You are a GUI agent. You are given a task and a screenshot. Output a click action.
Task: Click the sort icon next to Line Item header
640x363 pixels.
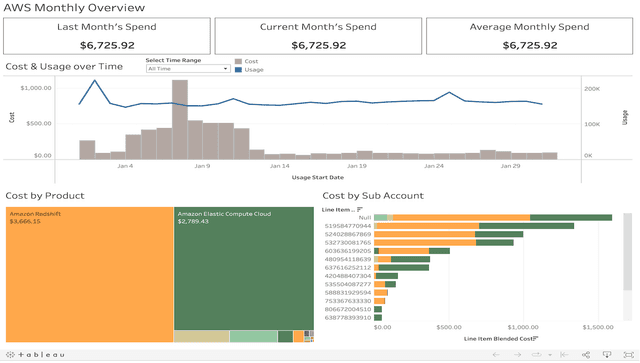pyautogui.click(x=360, y=209)
